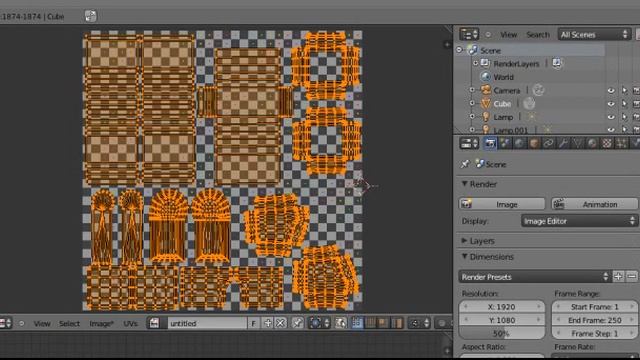The height and width of the screenshot is (360, 640).
Task: Add a render preset with plus button
Action: 618,277
